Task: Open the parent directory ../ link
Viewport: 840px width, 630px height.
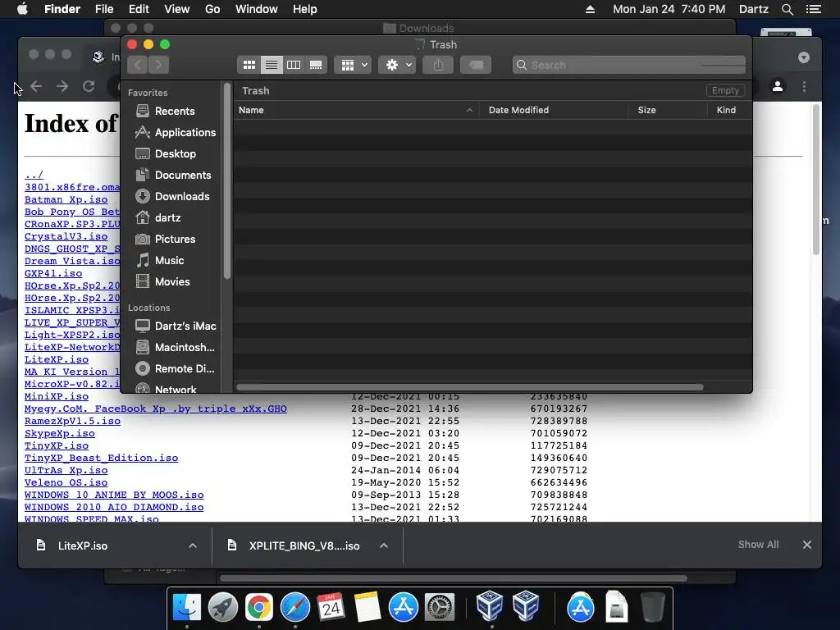Action: pyautogui.click(x=34, y=175)
